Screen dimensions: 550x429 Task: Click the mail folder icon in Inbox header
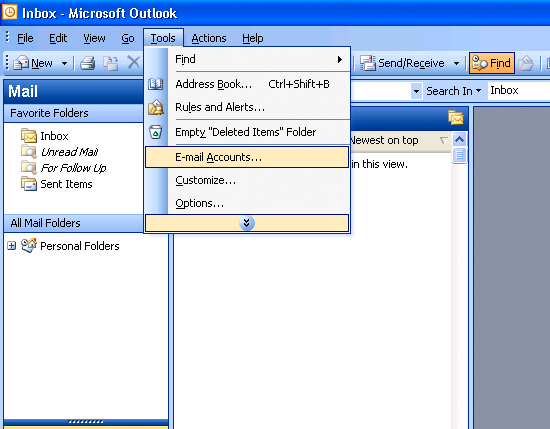[x=456, y=118]
